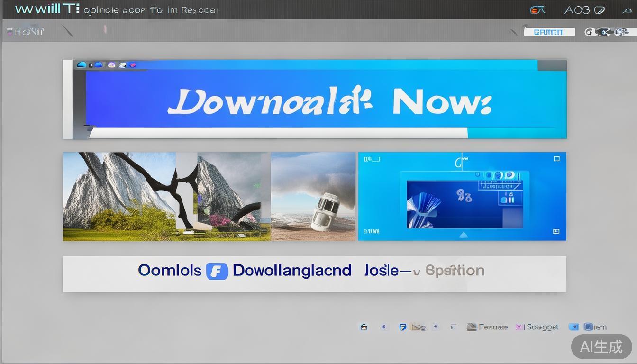Expand the upward triangle under the blue preview
The image size is (637, 364).
463,235
